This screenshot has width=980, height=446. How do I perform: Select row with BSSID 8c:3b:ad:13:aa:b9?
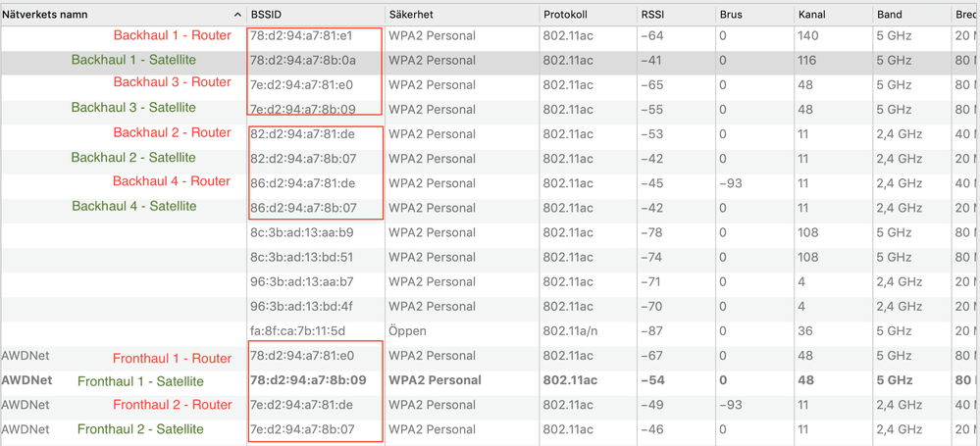[x=302, y=232]
